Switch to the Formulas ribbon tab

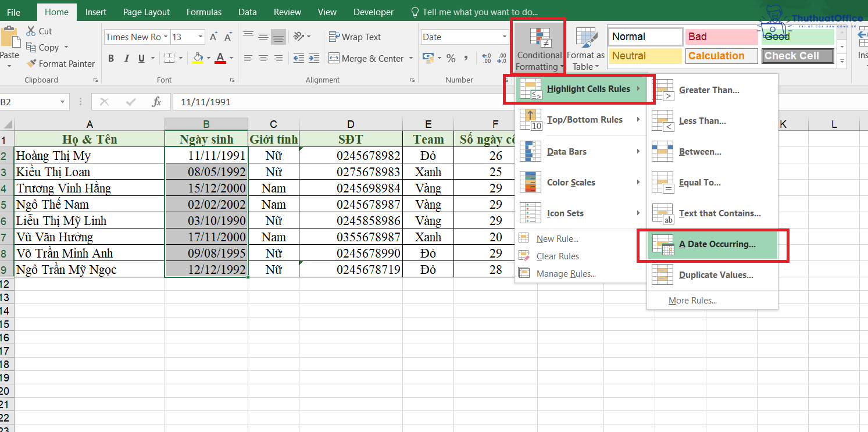coord(204,12)
